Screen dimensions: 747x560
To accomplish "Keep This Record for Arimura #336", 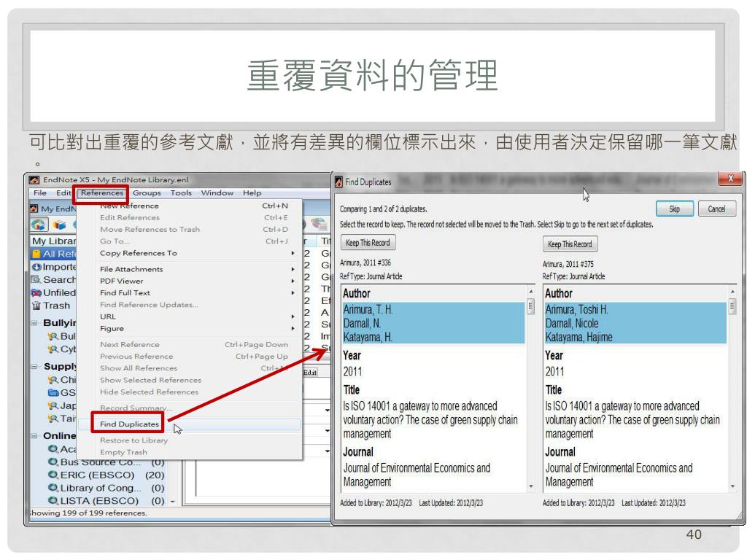I will (368, 243).
